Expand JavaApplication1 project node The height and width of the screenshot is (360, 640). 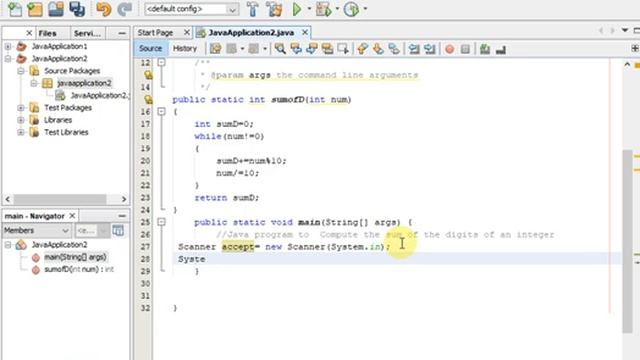pos(8,47)
